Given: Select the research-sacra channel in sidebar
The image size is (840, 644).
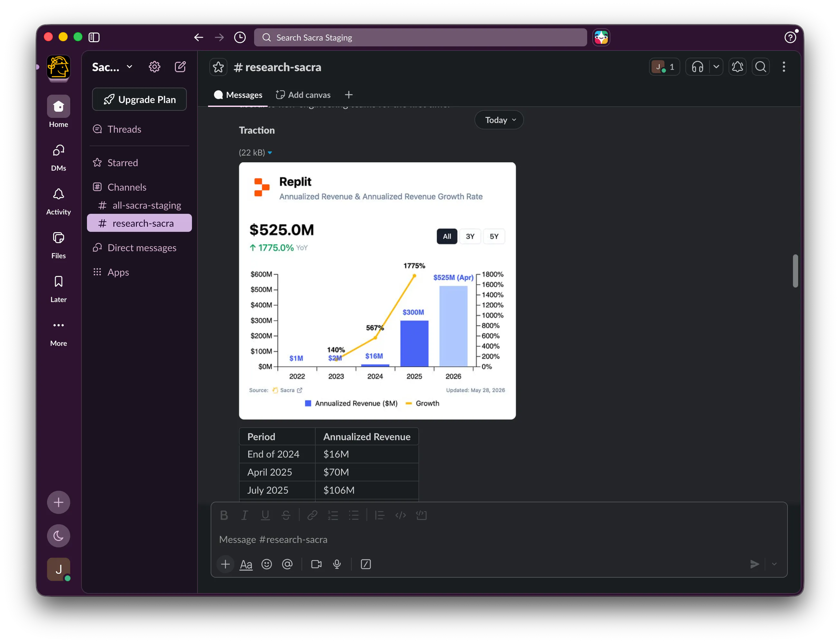Looking at the screenshot, I should (x=139, y=223).
